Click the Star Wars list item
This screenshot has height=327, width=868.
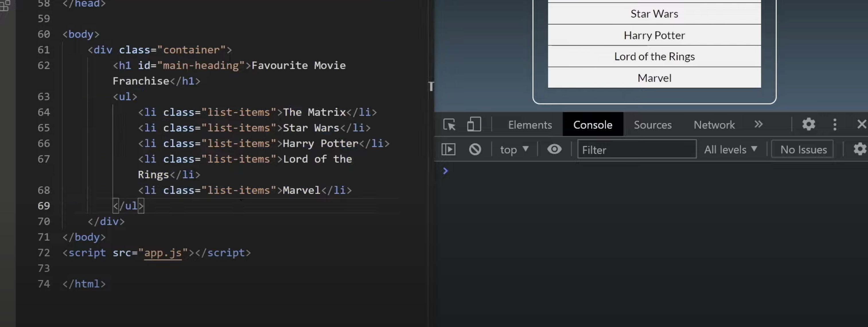tap(654, 14)
